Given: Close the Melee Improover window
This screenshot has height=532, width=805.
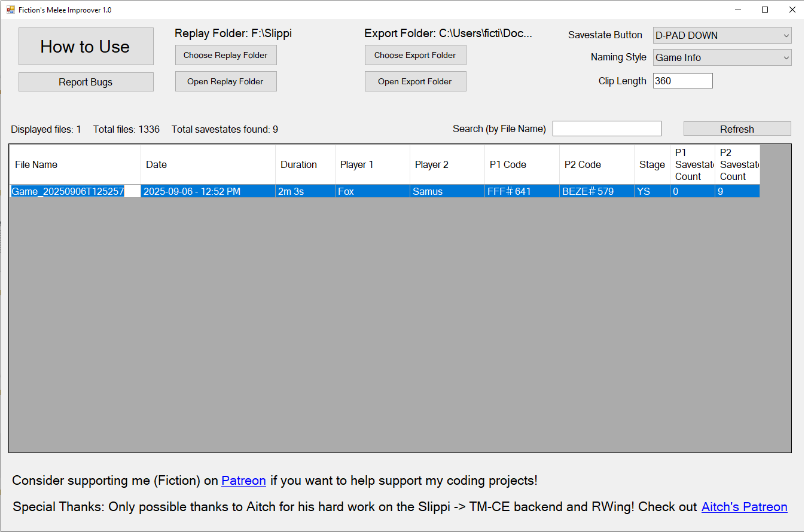Looking at the screenshot, I should (x=792, y=10).
